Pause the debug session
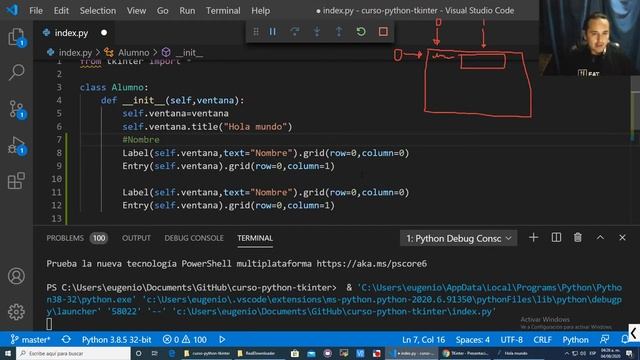This screenshot has width=640, height=360. coord(273,31)
